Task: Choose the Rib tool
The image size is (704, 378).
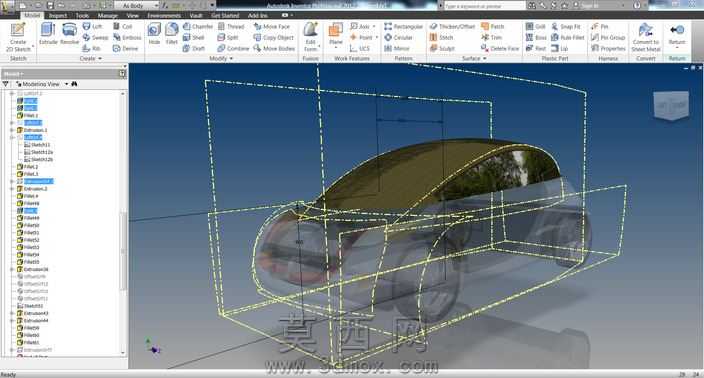Action: click(x=92, y=48)
